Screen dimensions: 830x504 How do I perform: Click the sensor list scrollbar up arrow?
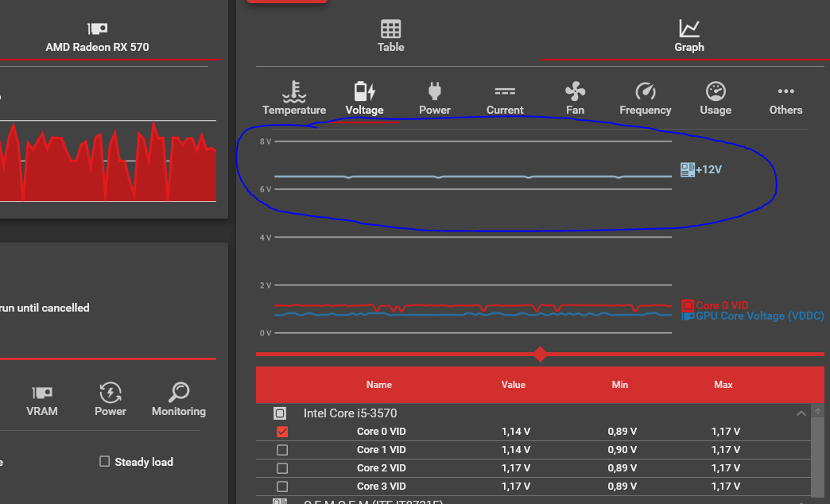(818, 411)
